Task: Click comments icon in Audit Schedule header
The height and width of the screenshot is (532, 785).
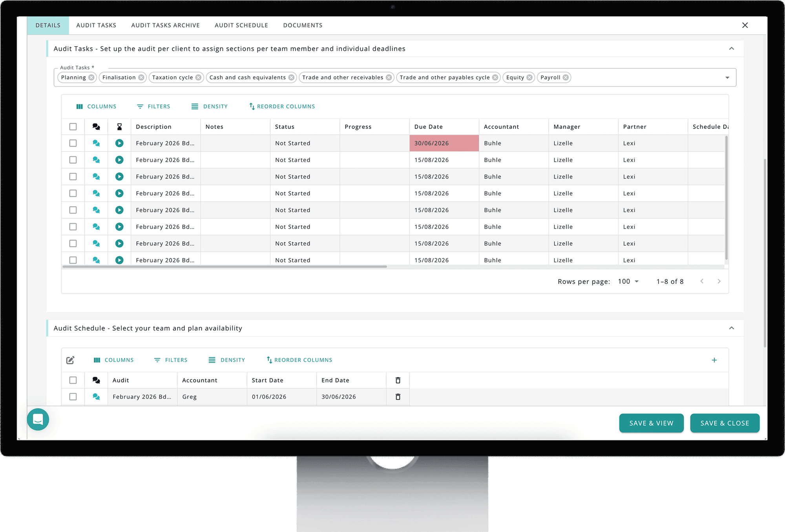Action: click(96, 380)
